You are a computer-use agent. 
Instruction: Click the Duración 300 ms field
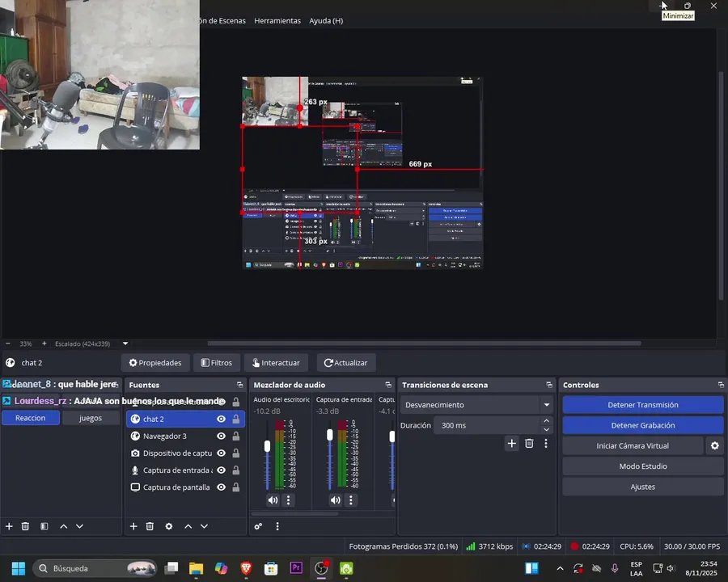tap(487, 425)
